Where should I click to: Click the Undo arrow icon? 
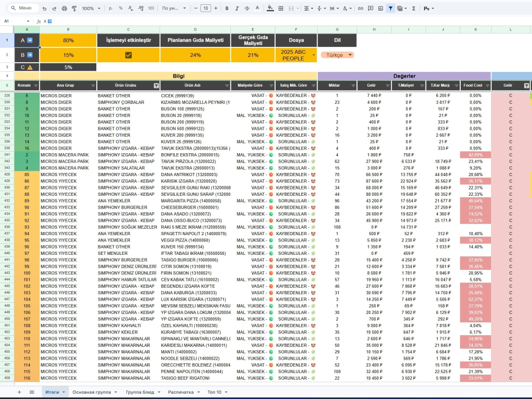45,9
